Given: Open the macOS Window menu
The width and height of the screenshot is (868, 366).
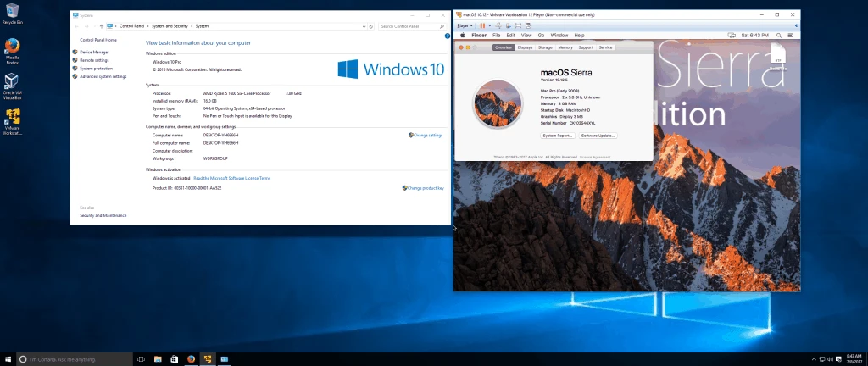Looking at the screenshot, I should pyautogui.click(x=559, y=36).
